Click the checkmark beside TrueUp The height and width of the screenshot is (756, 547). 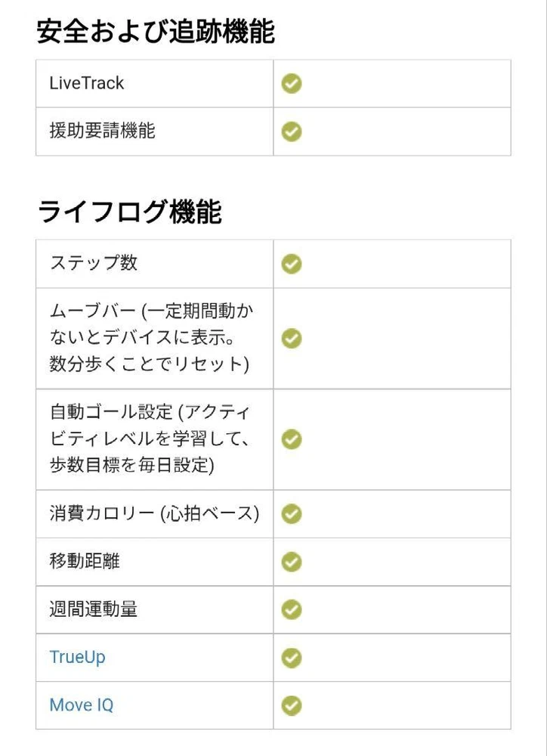(x=292, y=658)
